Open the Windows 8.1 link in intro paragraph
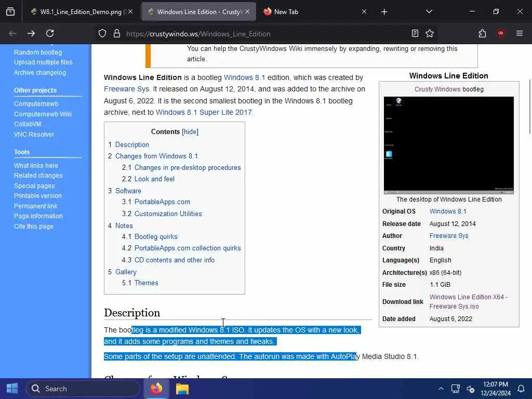Viewport: 532px width, 399px height. click(244, 77)
